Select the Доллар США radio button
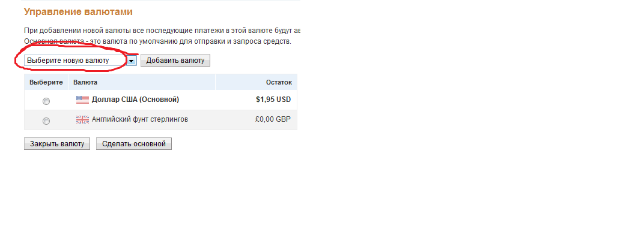The height and width of the screenshot is (232, 644). (46, 101)
